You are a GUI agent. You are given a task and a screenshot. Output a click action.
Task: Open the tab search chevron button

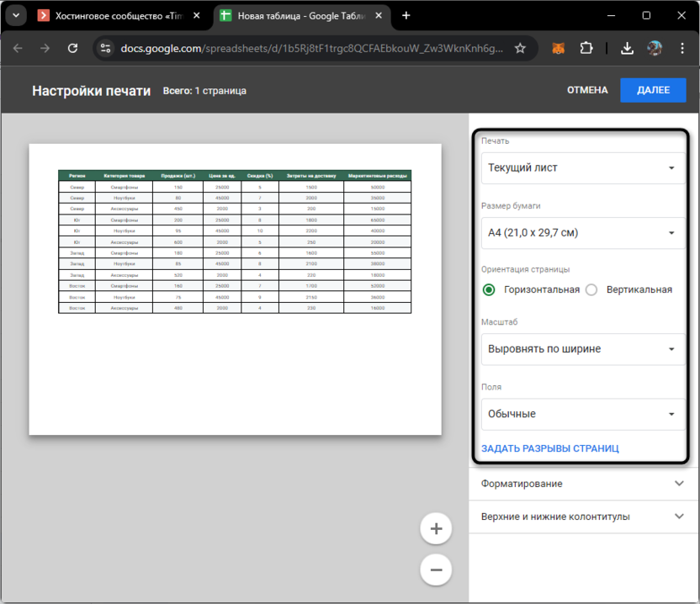coord(14,15)
